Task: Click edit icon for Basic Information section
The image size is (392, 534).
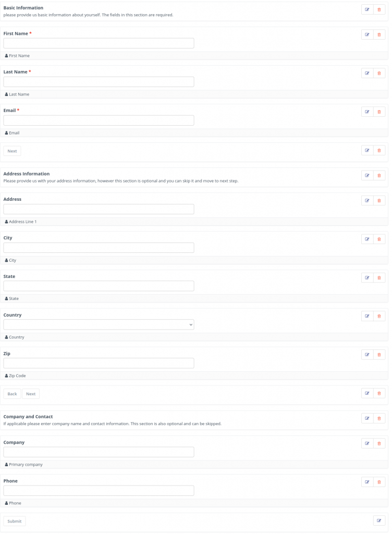Action: tap(367, 9)
